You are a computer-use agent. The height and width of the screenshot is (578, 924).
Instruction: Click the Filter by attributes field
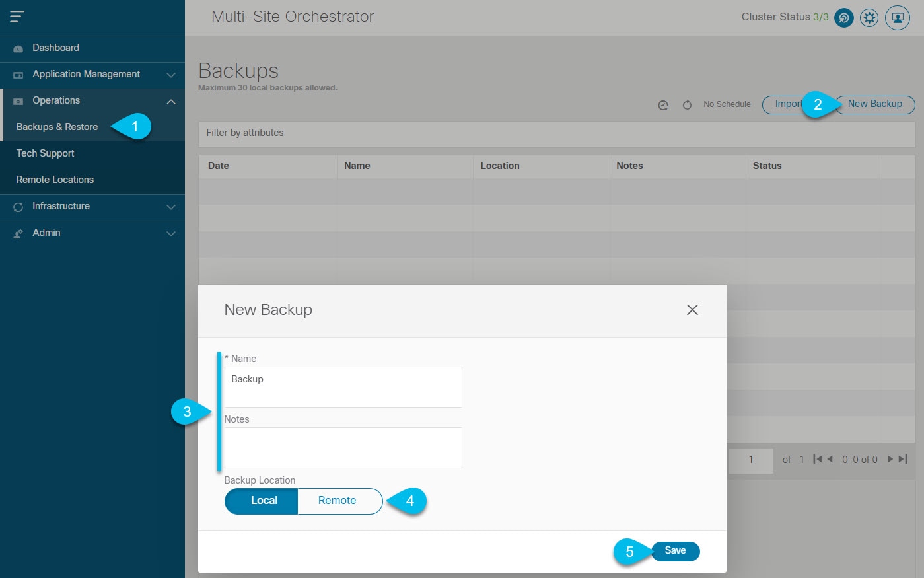coord(557,133)
